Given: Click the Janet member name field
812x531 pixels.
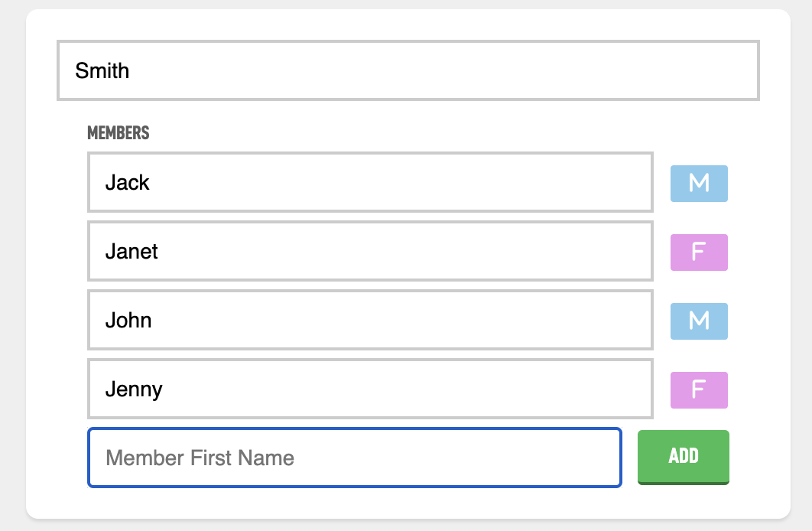Looking at the screenshot, I should click(370, 251).
